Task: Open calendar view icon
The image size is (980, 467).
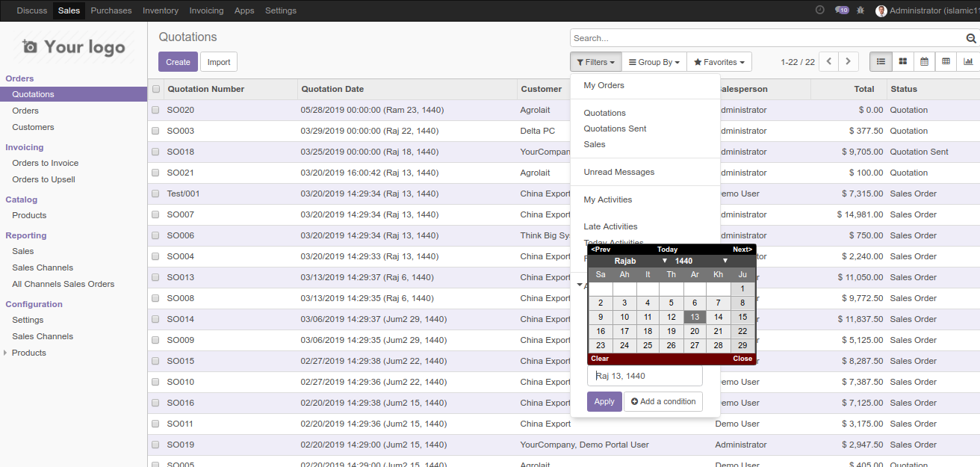Action: [x=924, y=62]
